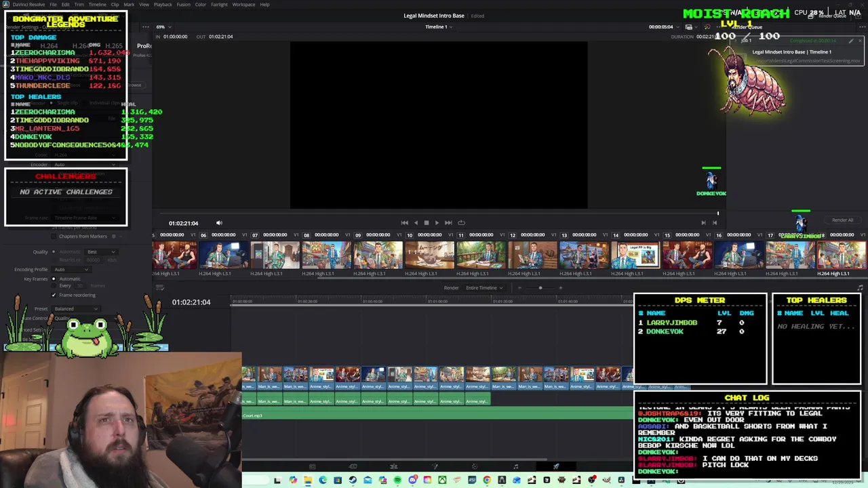This screenshot has width=868, height=488.
Task: Open the Cut page icon
Action: [x=353, y=466]
